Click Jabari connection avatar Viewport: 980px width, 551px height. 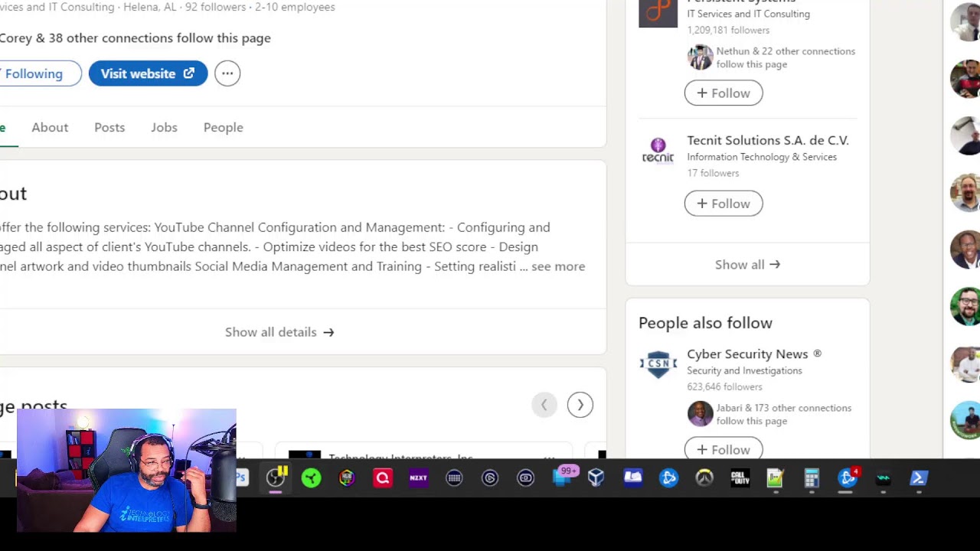click(x=700, y=414)
